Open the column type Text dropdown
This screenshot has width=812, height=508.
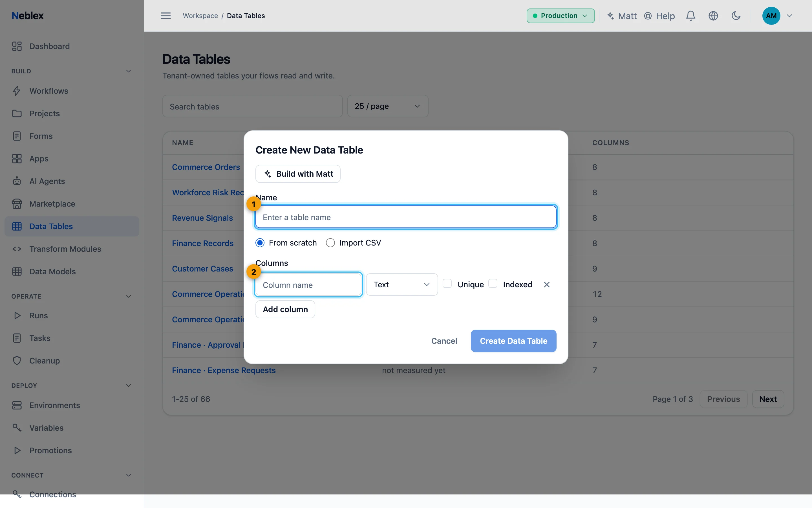[x=402, y=284]
